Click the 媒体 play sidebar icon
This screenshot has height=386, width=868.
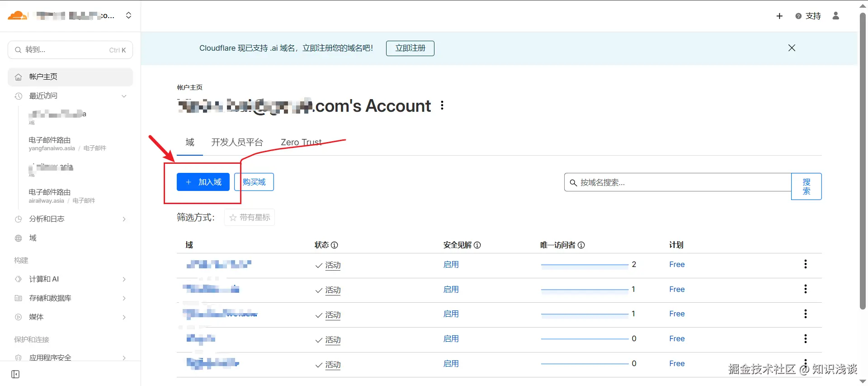19,317
